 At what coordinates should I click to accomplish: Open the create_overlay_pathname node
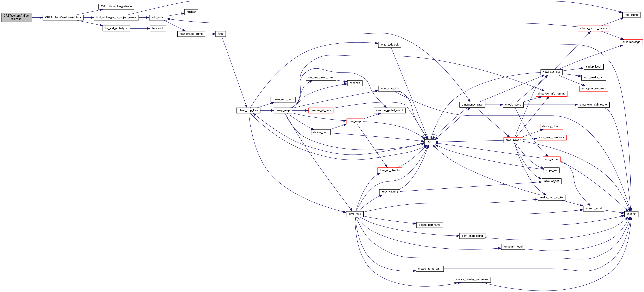pyautogui.click(x=472, y=279)
